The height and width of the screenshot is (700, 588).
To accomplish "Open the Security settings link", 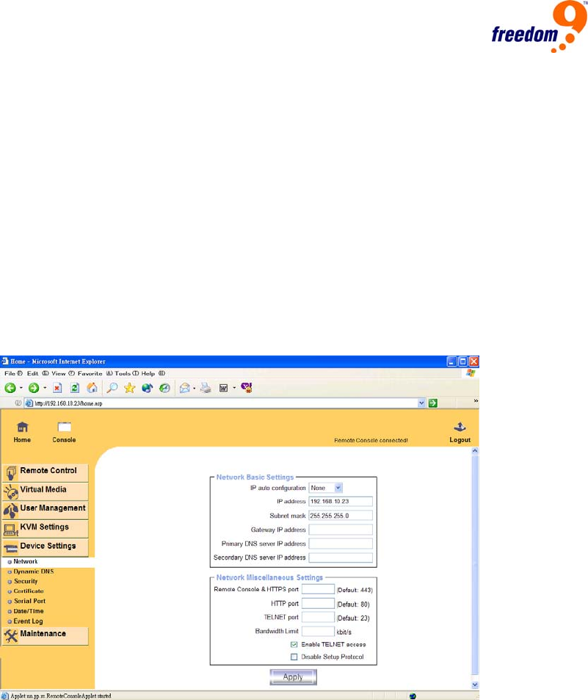I will tap(26, 581).
